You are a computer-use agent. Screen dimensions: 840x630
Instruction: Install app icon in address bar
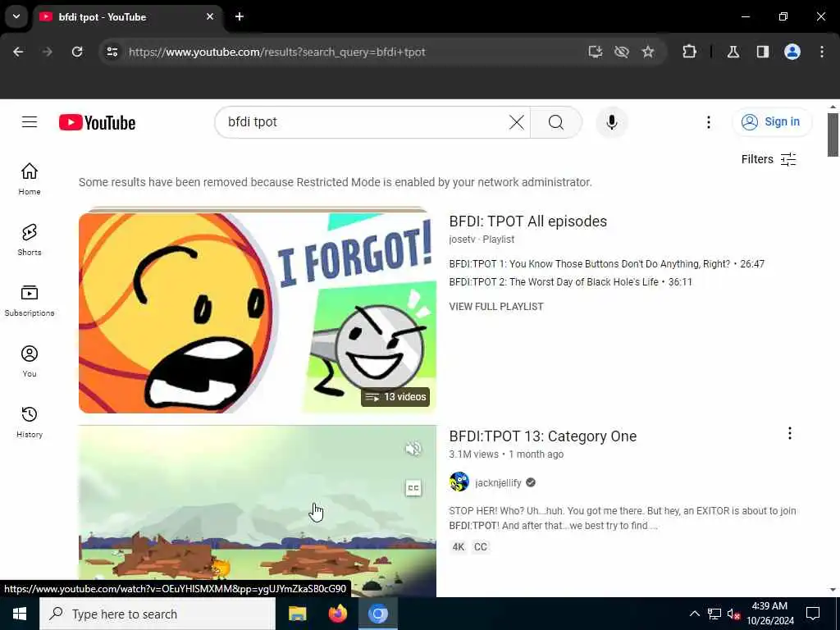click(x=596, y=52)
